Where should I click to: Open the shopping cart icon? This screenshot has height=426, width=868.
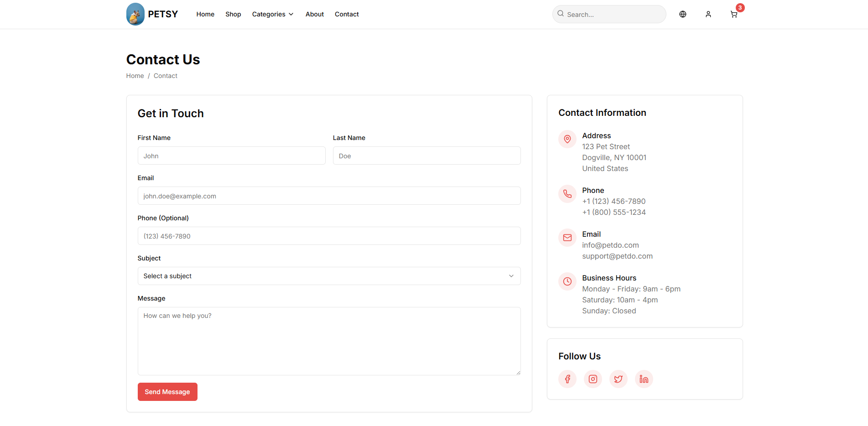(x=733, y=14)
